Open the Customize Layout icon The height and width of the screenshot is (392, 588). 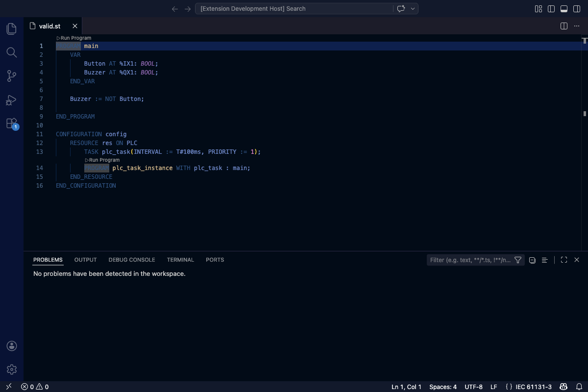click(539, 9)
